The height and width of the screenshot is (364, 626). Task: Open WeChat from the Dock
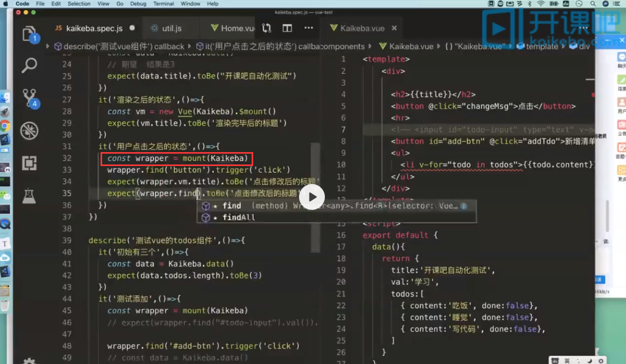tap(5, 195)
